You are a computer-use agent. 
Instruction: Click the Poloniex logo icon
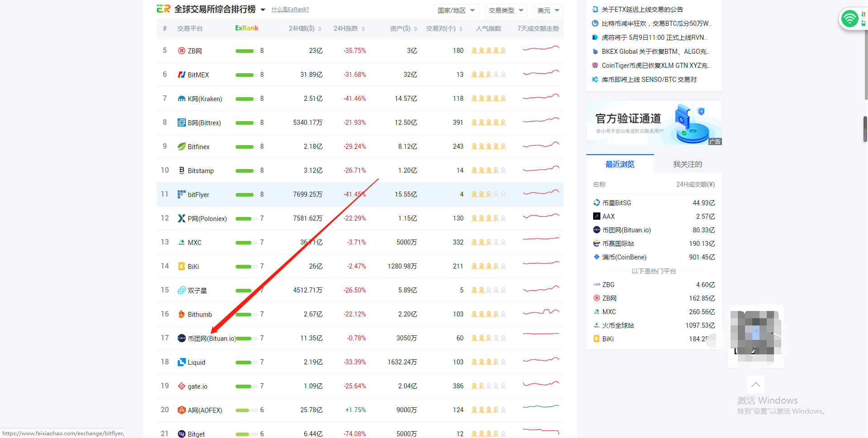[x=181, y=218]
